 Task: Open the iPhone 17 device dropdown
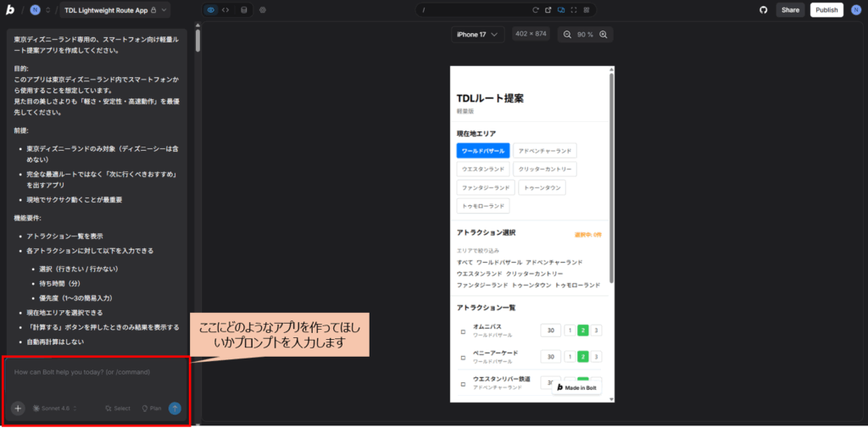pyautogui.click(x=479, y=35)
